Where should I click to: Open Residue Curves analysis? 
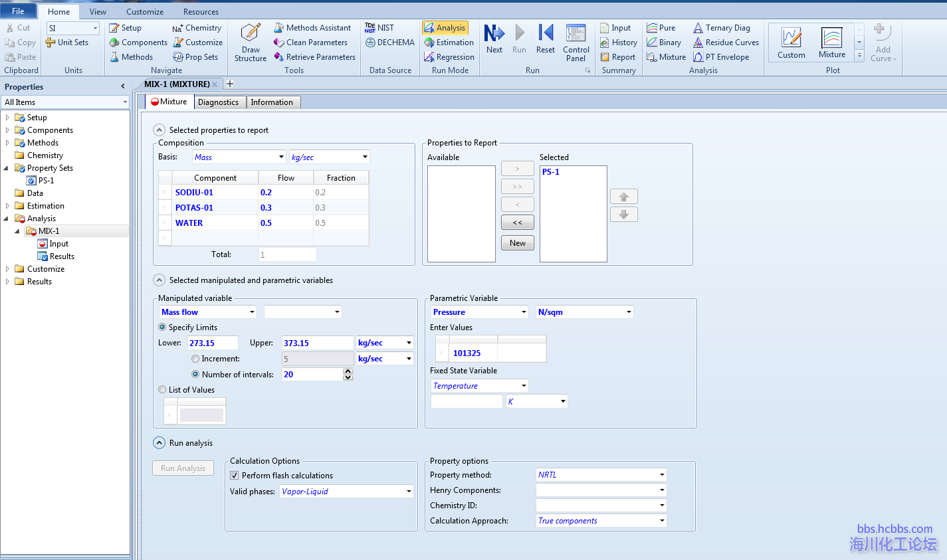[x=726, y=43]
